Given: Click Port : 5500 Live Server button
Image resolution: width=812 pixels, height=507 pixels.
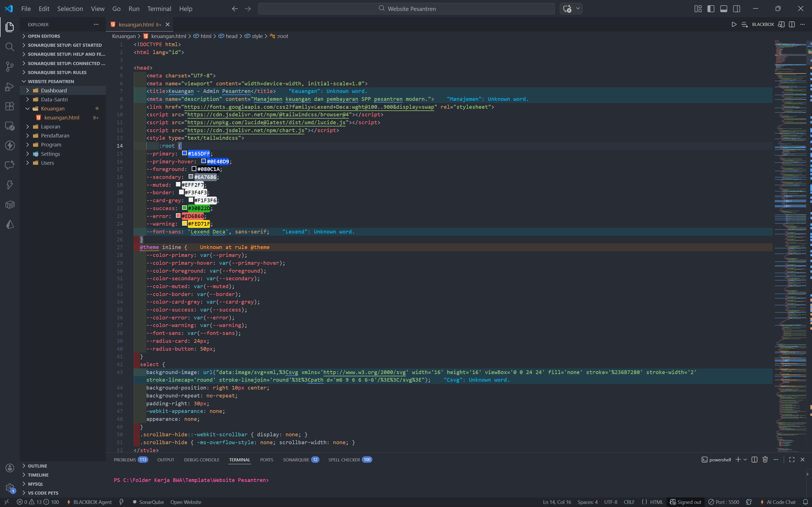Looking at the screenshot, I should click(724, 502).
